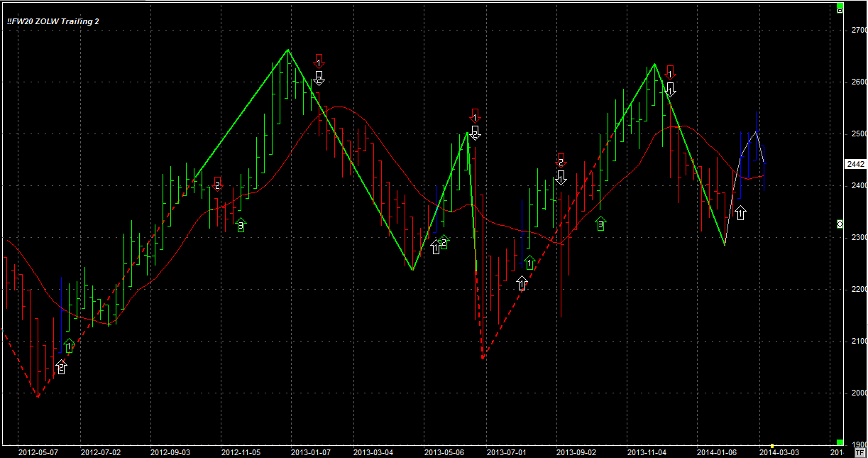Click white up arrow near 2014-01-06 low
Viewport: 868px width, 458px height.
coord(740,212)
